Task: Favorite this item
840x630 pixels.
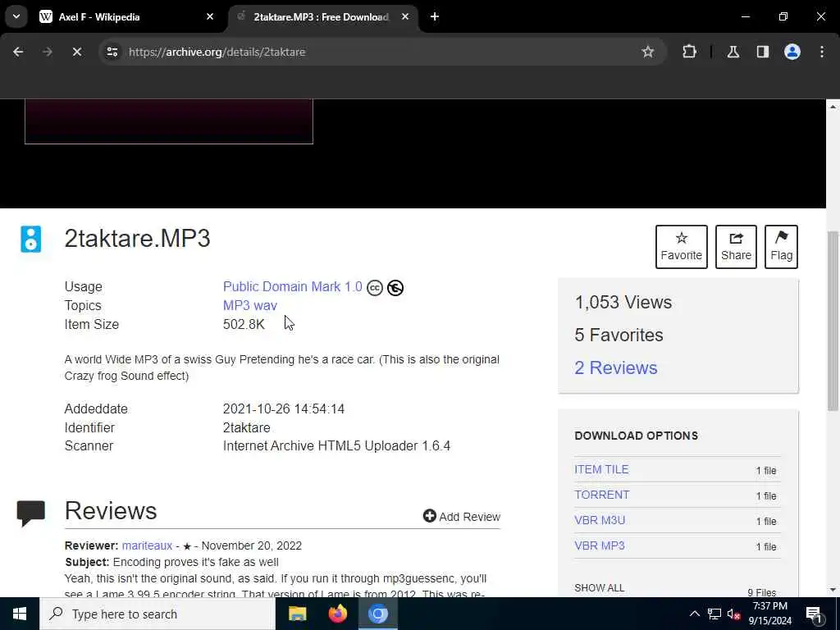Action: pos(682,247)
